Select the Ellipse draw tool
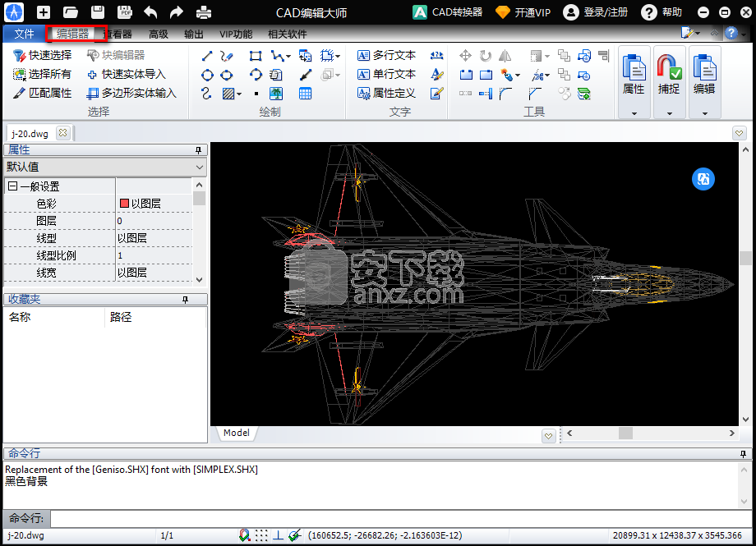This screenshot has height=546, width=756. [x=227, y=75]
